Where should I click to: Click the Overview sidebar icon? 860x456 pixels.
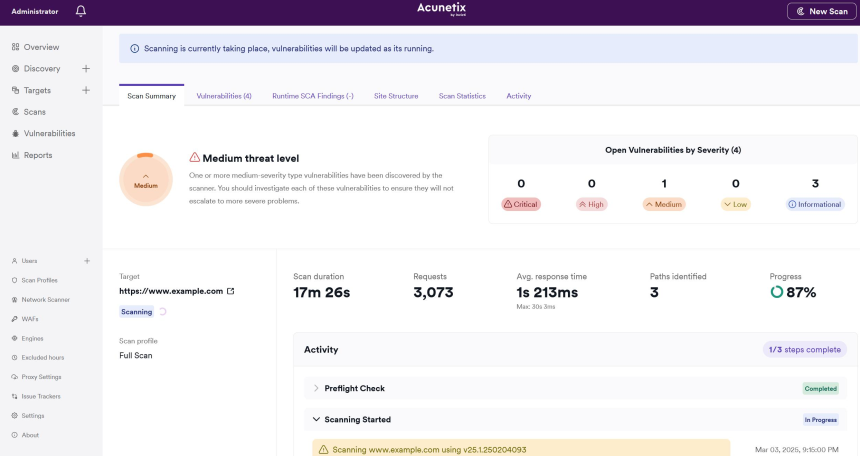pyautogui.click(x=15, y=47)
